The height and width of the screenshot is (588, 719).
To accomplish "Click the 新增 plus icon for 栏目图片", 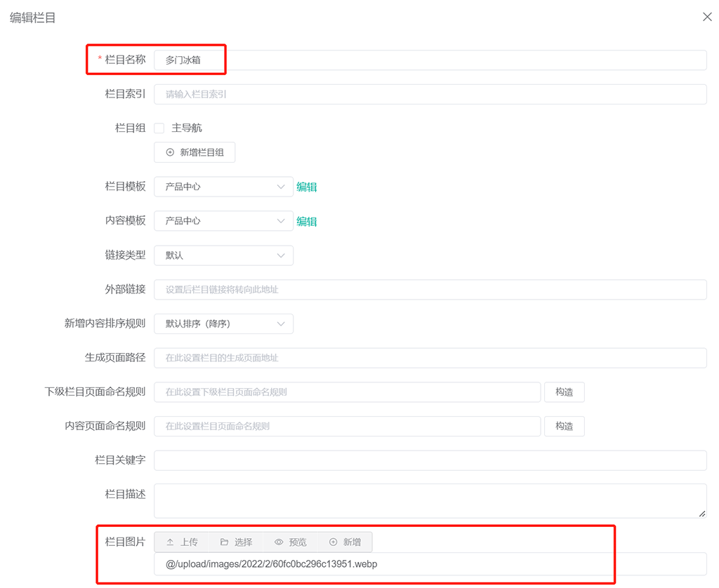I will pos(345,542).
